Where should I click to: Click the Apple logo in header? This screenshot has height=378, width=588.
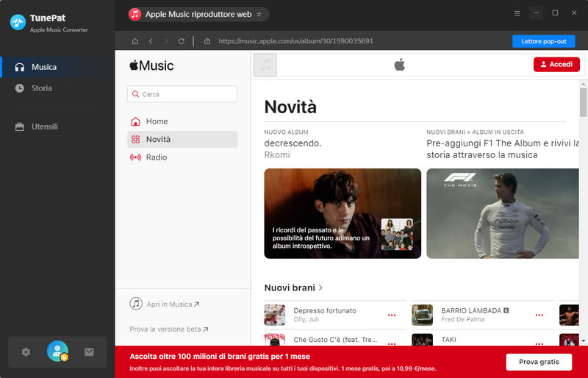point(400,65)
